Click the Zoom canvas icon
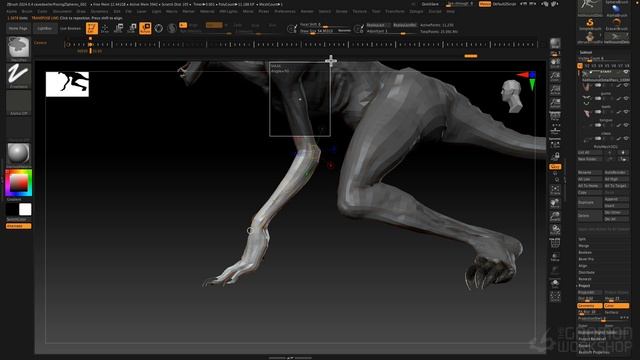Screen dimensions: 640x360 pos(555,77)
